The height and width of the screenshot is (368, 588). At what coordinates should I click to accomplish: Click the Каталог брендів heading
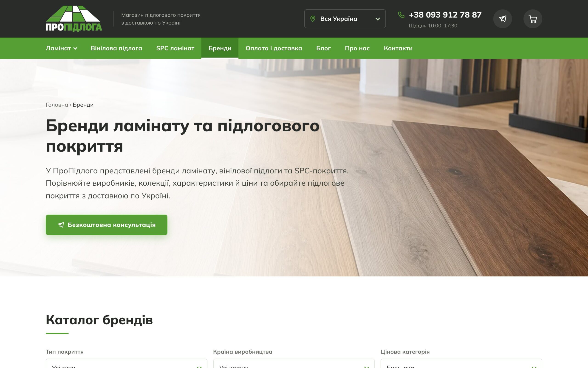point(99,320)
